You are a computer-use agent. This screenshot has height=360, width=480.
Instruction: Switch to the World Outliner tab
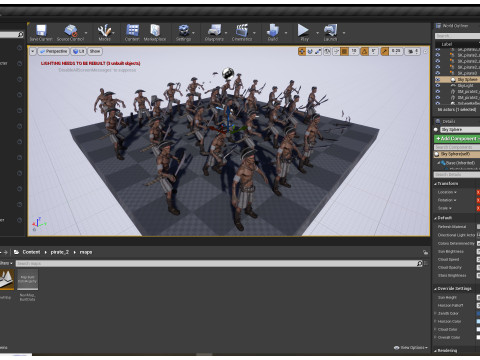coord(455,26)
